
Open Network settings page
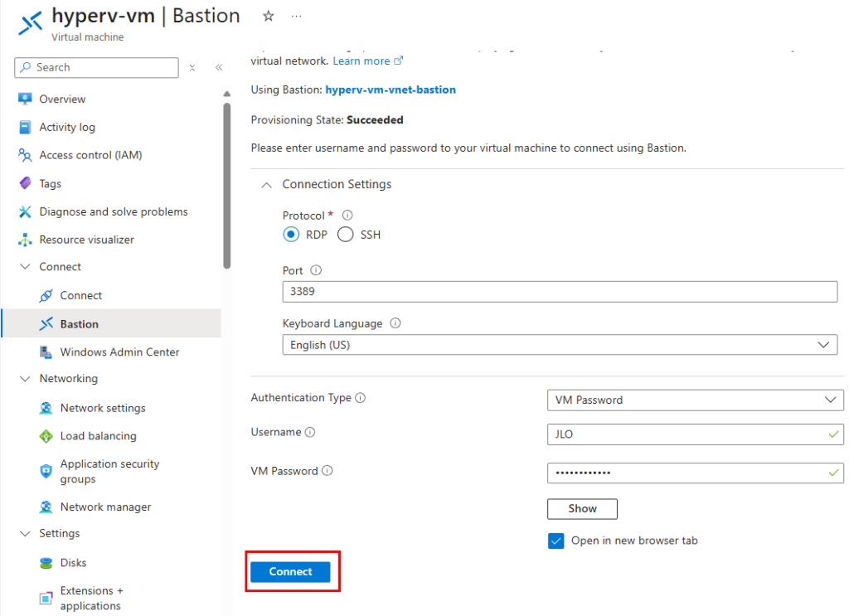[103, 408]
